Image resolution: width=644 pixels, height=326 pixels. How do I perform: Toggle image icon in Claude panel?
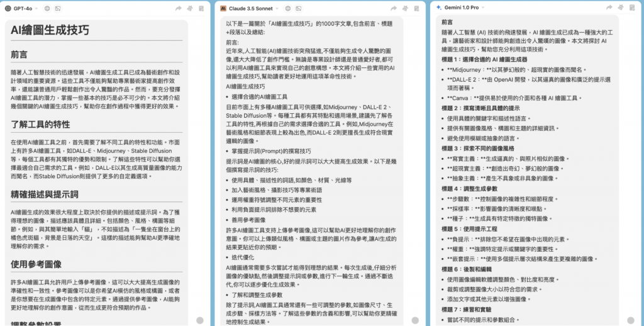(x=299, y=8)
